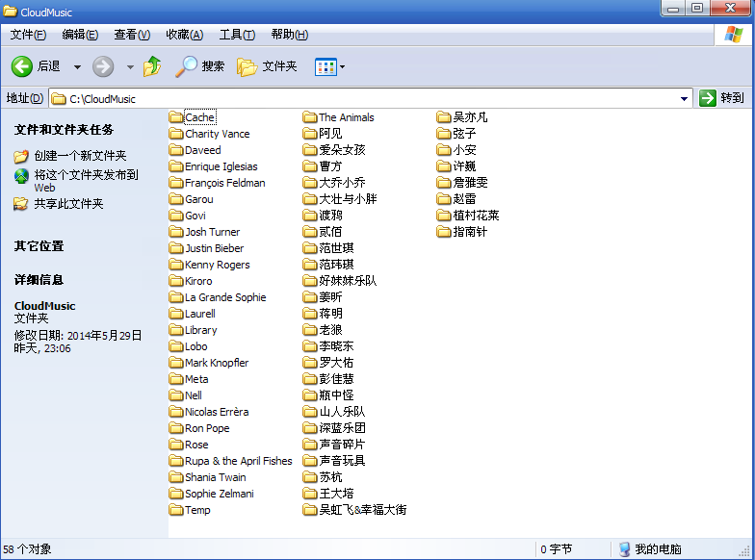Viewport: 755px width, 560px height.
Task: Select the Enrique Iglesias folder icon
Action: 176,166
